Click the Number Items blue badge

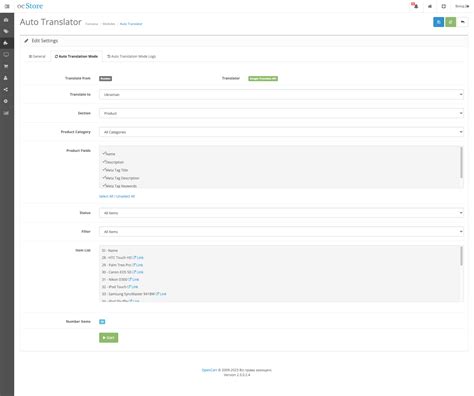point(102,322)
